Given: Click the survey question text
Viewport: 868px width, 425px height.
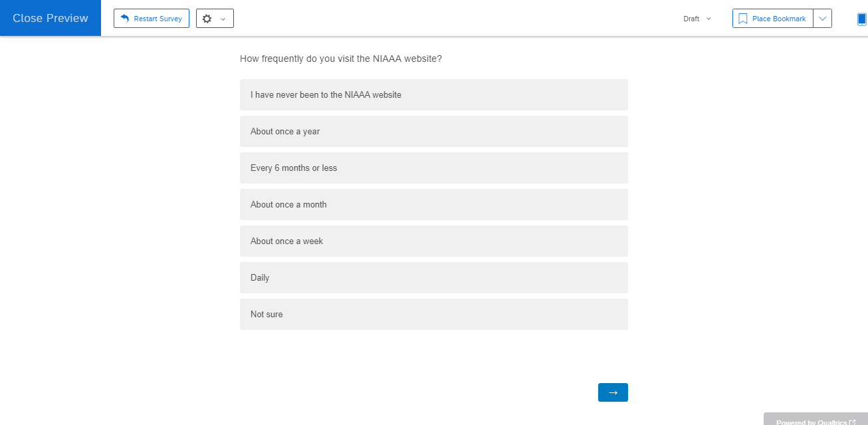Looking at the screenshot, I should (x=341, y=59).
